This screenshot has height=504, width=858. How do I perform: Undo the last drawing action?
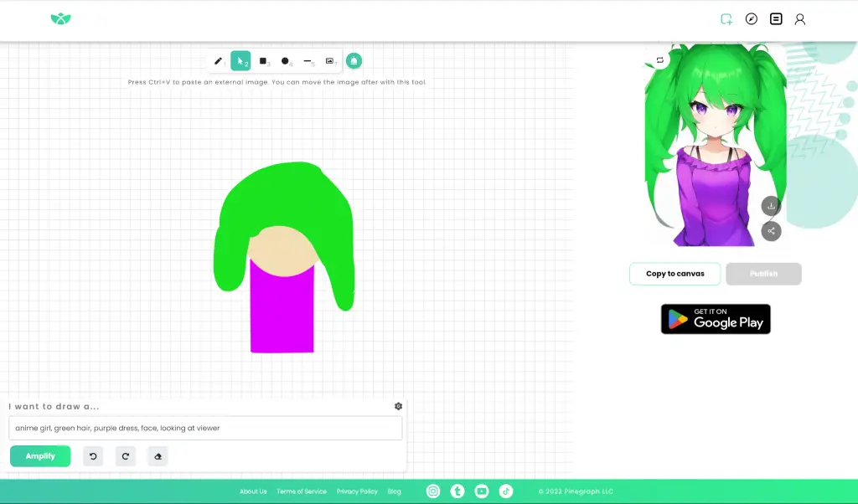point(92,455)
